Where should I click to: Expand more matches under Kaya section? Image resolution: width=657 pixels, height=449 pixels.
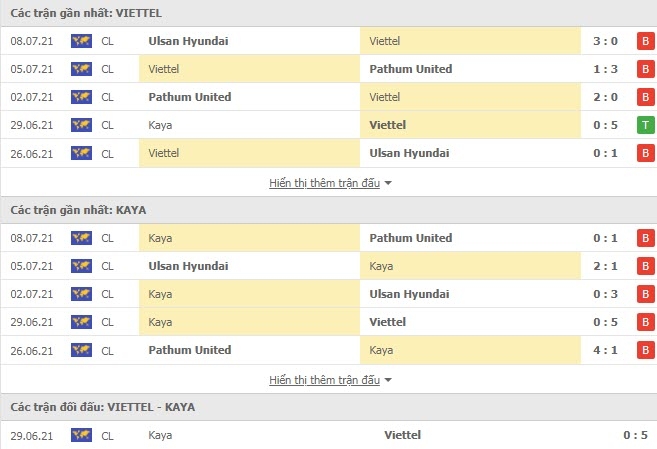(325, 380)
